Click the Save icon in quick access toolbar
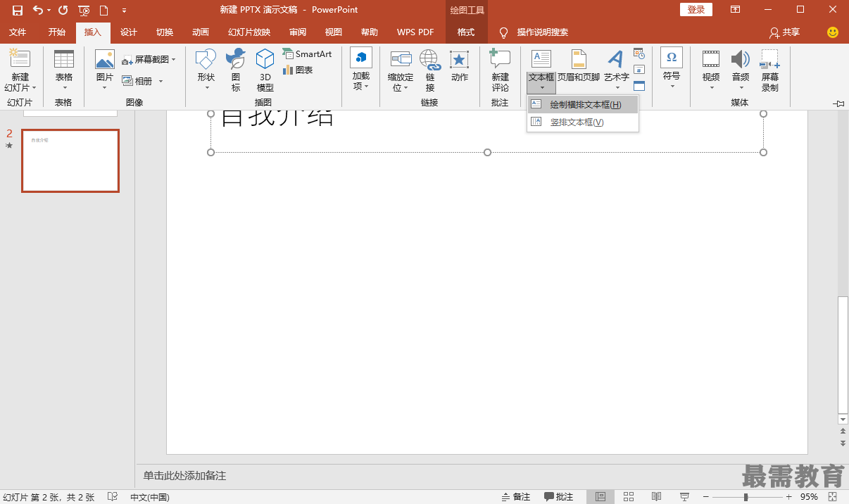The image size is (849, 504). pyautogui.click(x=17, y=10)
